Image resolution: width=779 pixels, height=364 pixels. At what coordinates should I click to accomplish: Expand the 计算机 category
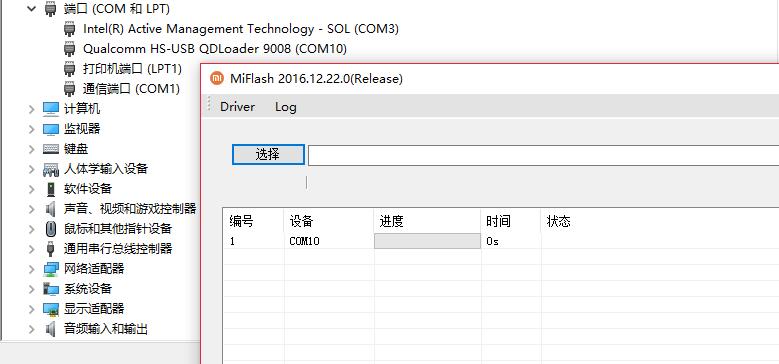click(32, 109)
